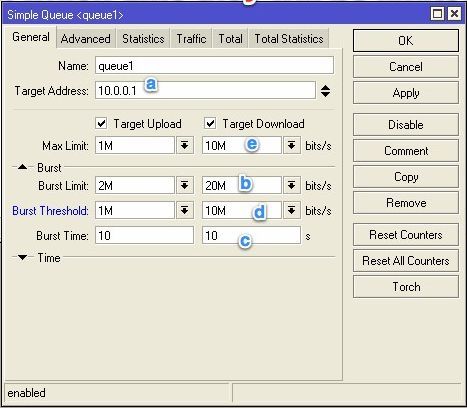467x408 pixels.
Task: Open the download Burst Limit dropdown arrow
Action: [292, 185]
